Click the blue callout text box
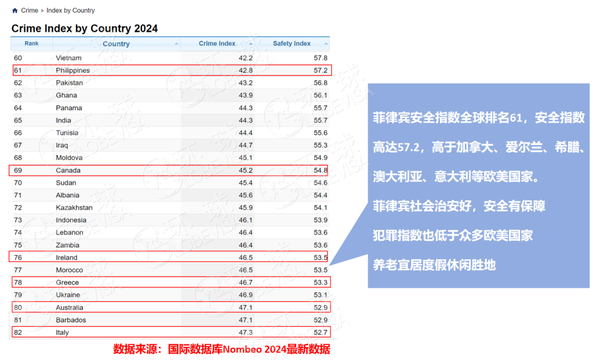600x360 pixels. click(x=478, y=186)
